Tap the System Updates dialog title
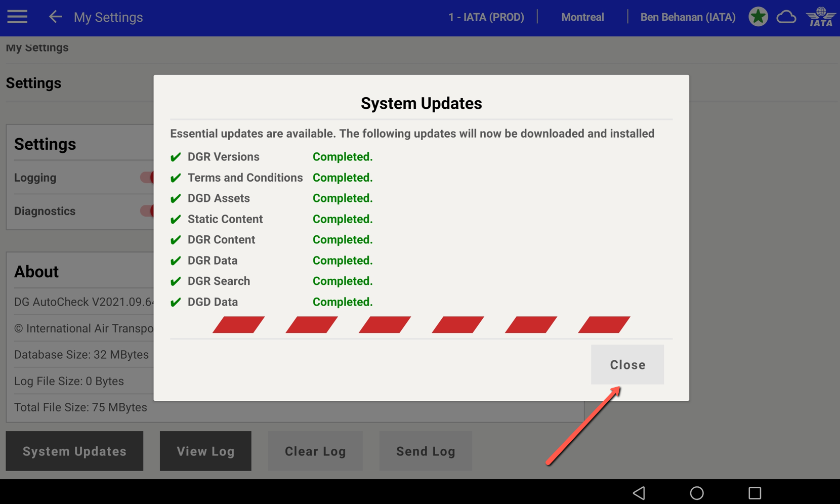 click(x=422, y=103)
